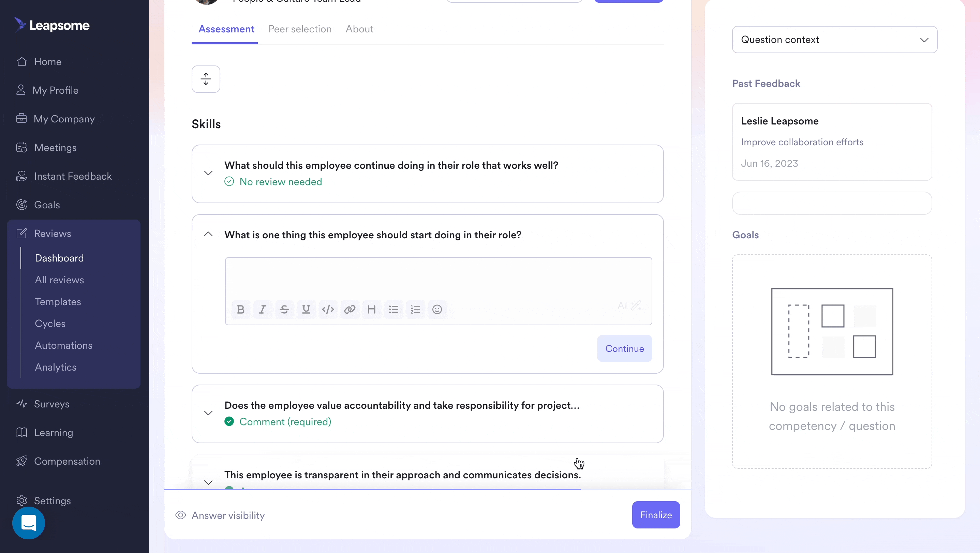The height and width of the screenshot is (553, 980).
Task: Open Surveys section
Action: coord(43,404)
